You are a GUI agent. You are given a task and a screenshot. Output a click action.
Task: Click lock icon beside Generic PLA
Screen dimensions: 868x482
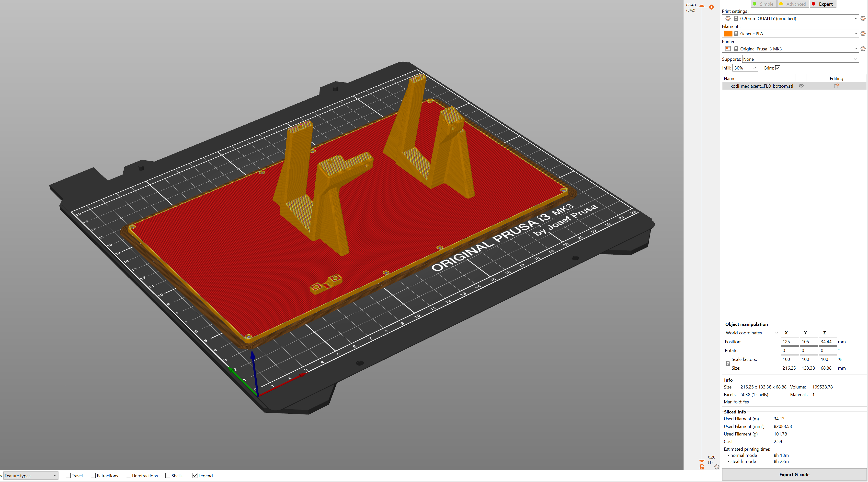pyautogui.click(x=736, y=34)
